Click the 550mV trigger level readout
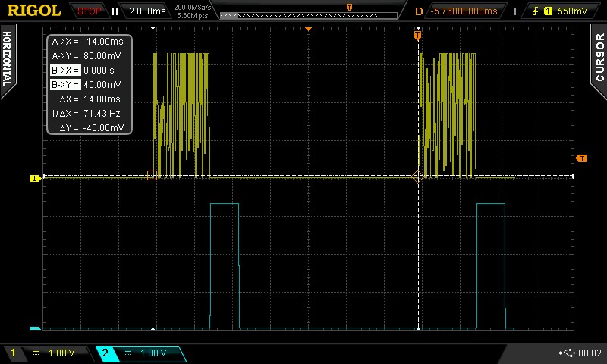Screen dimensions: 607x364 click(x=573, y=11)
